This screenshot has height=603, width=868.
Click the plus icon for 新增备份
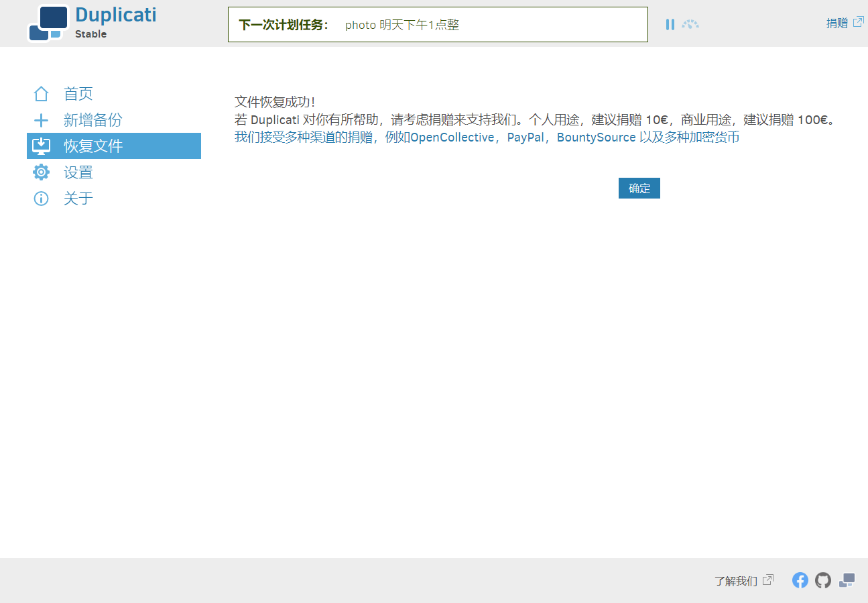[41, 120]
